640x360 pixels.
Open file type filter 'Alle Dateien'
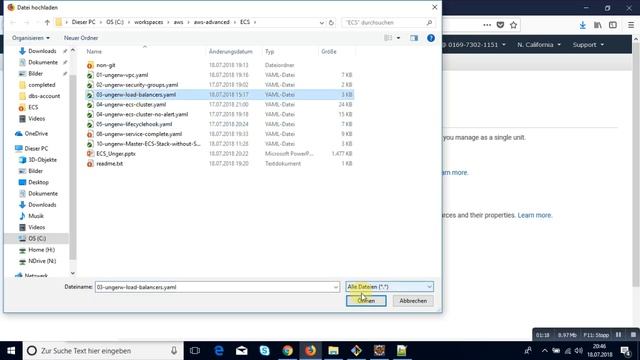click(x=389, y=287)
